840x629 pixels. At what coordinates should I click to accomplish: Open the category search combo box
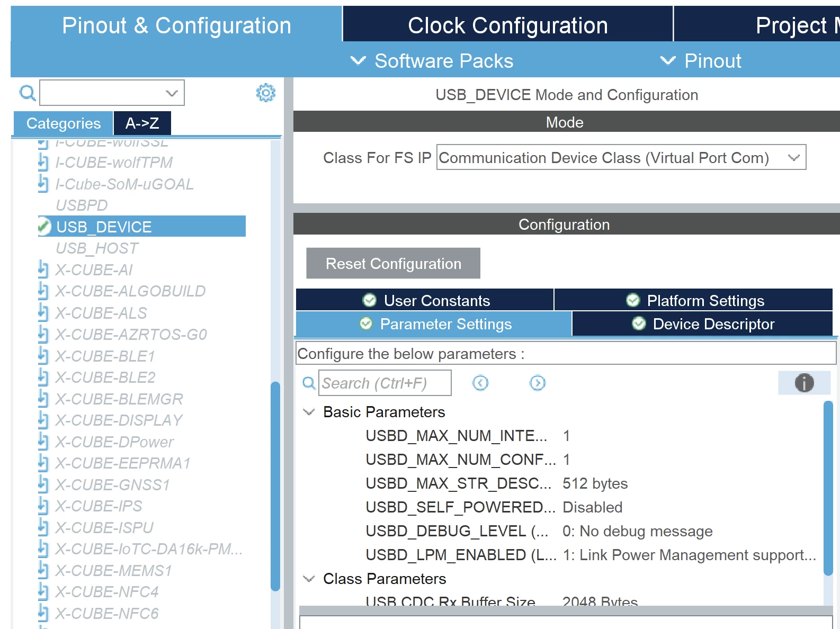[x=112, y=93]
